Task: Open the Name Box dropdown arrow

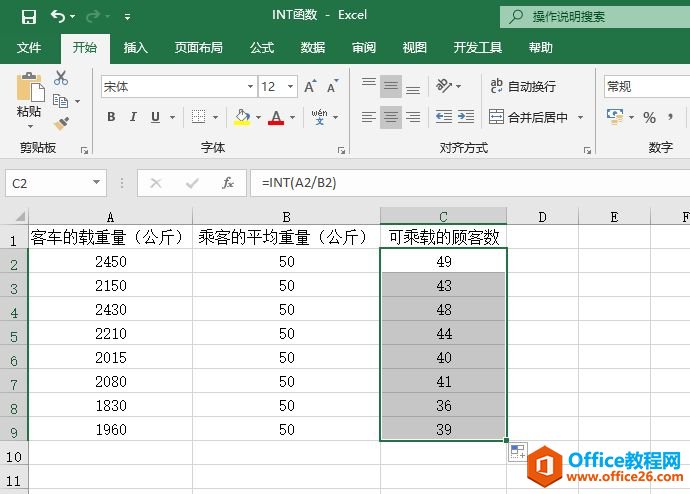Action: tap(97, 183)
